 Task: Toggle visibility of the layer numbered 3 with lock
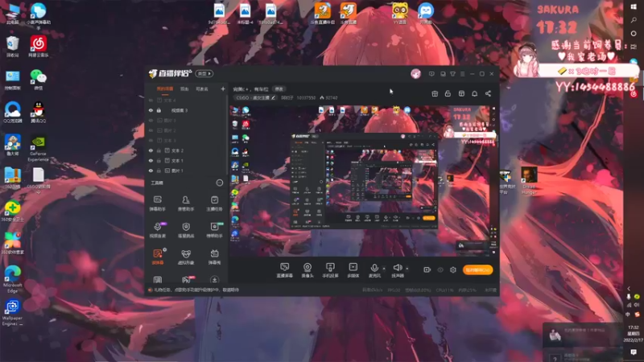point(151,110)
